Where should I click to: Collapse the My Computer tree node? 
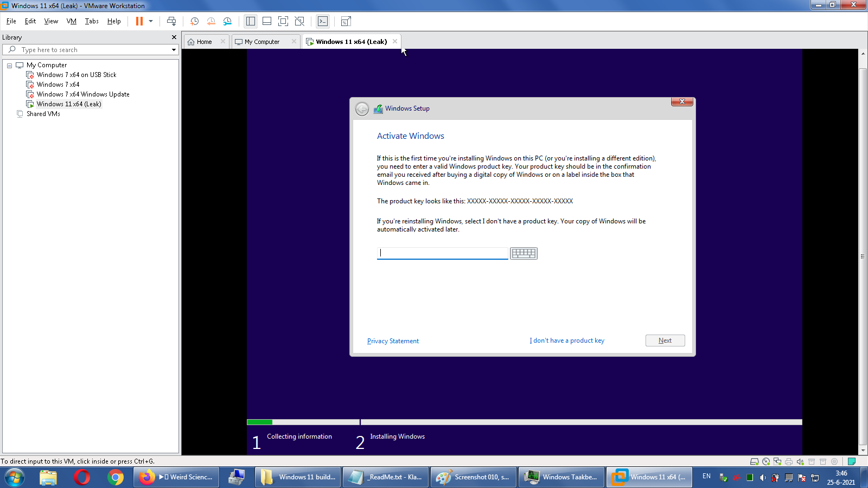[x=9, y=65]
